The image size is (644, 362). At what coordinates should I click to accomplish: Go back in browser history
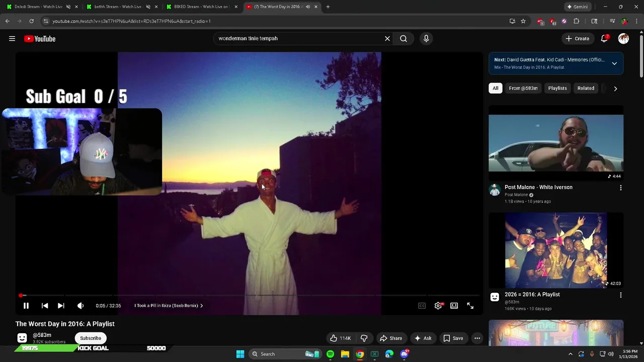tap(7, 21)
